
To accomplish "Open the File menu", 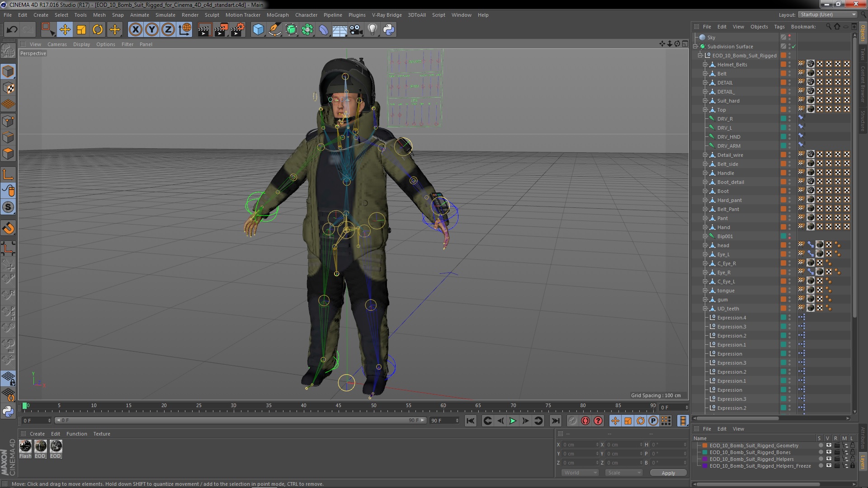I will [x=8, y=15].
